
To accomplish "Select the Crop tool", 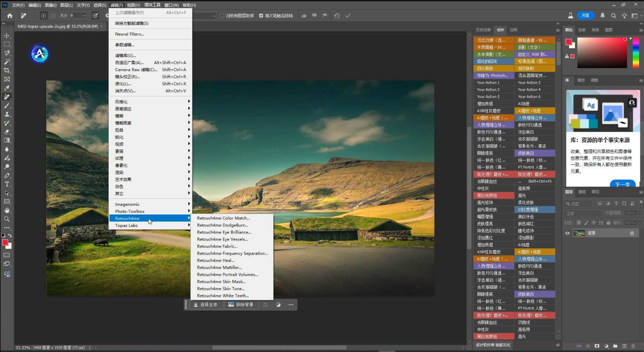I will pos(7,70).
